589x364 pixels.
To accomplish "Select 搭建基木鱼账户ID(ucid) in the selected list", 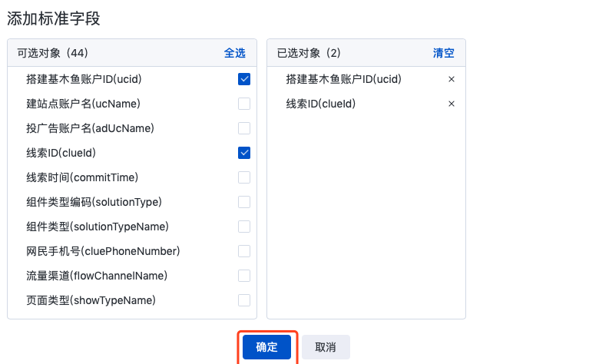I will [x=343, y=79].
